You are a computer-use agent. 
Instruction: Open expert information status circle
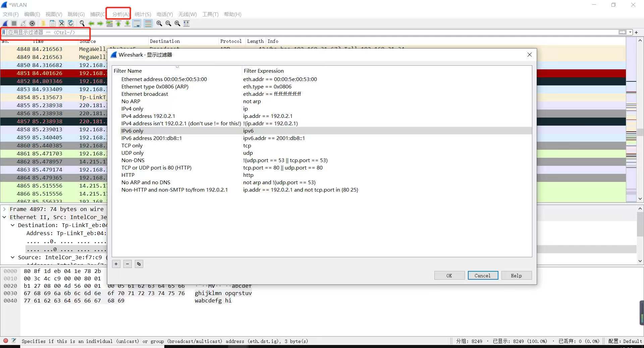tap(6, 341)
